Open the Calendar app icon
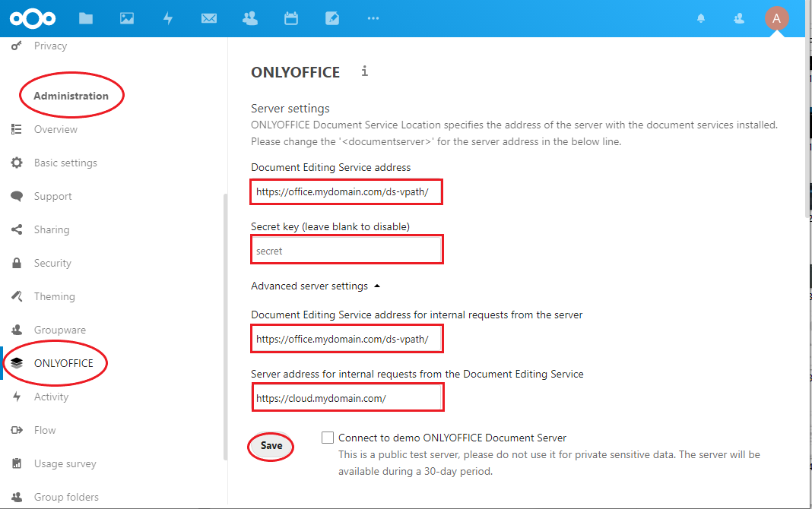 291,19
